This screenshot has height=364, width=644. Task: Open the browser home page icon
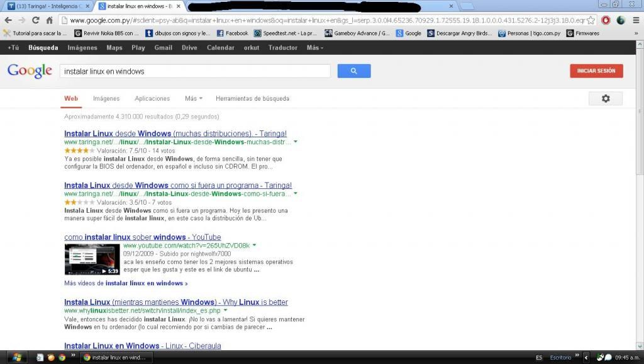[49, 20]
